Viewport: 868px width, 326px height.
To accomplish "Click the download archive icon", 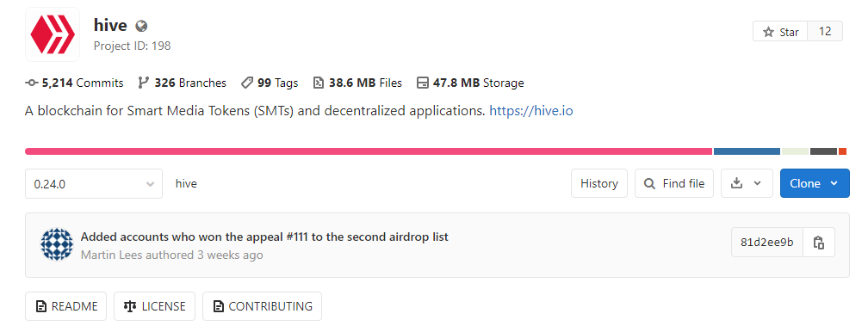I will click(736, 183).
